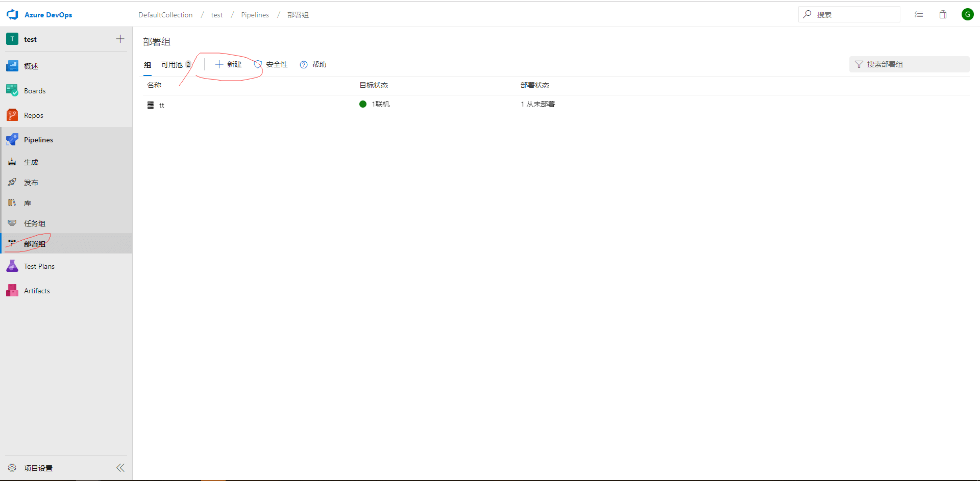Open the Boards section icon
The width and height of the screenshot is (980, 481).
coord(12,90)
